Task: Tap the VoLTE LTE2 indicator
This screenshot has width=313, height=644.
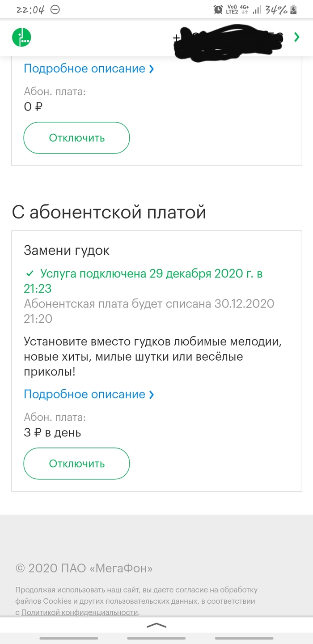Action: coord(232,9)
